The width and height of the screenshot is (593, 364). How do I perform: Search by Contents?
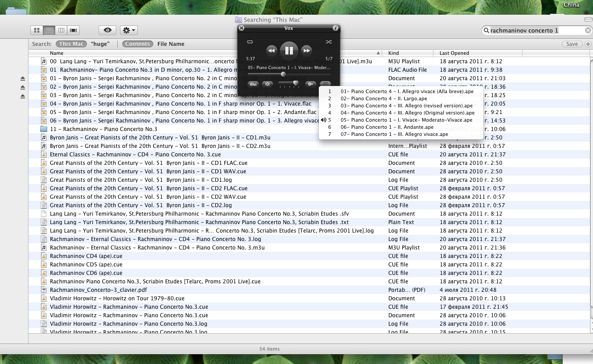point(137,44)
